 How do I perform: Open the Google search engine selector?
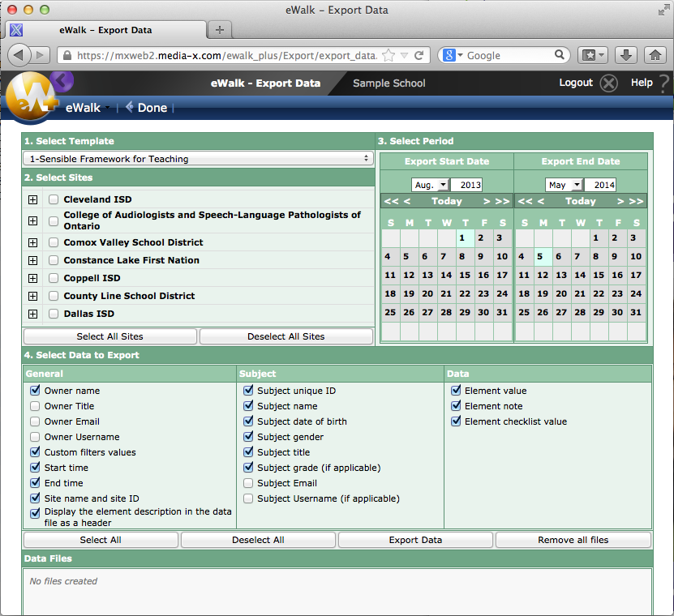coord(453,55)
